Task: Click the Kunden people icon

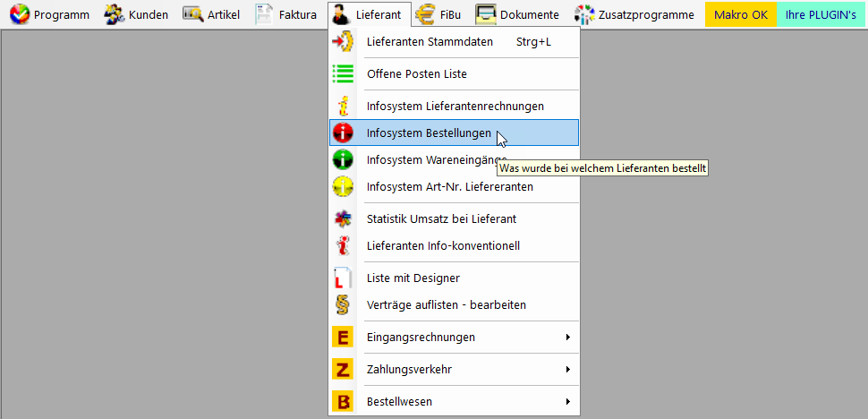Action: pyautogui.click(x=115, y=15)
